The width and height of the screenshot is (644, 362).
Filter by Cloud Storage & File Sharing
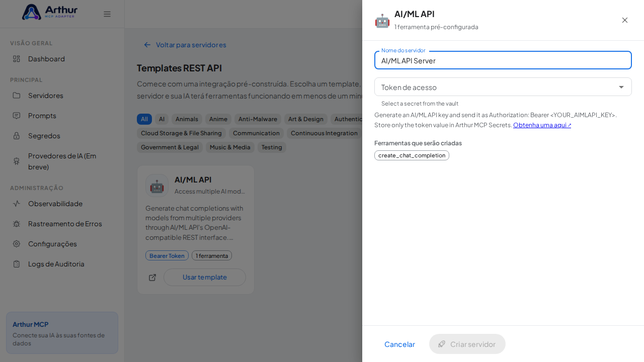pos(181,133)
